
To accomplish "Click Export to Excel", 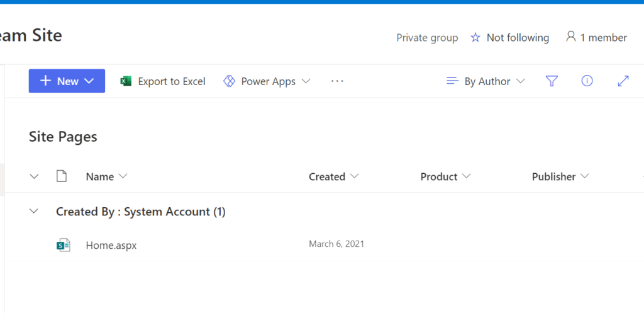I will pyautogui.click(x=171, y=81).
